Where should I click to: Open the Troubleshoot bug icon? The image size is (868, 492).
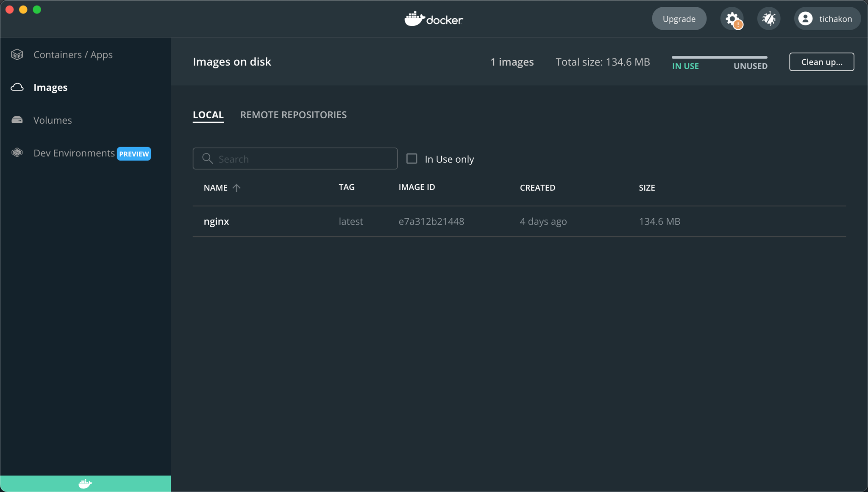(768, 19)
